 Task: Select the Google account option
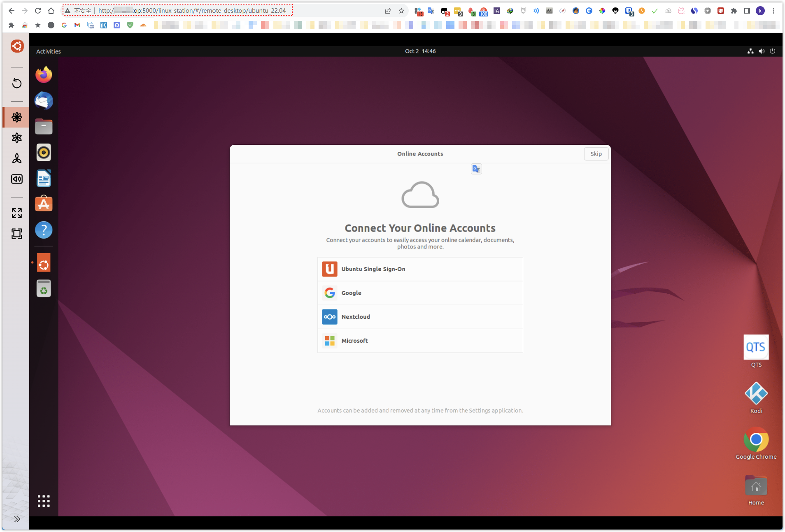[x=420, y=293]
